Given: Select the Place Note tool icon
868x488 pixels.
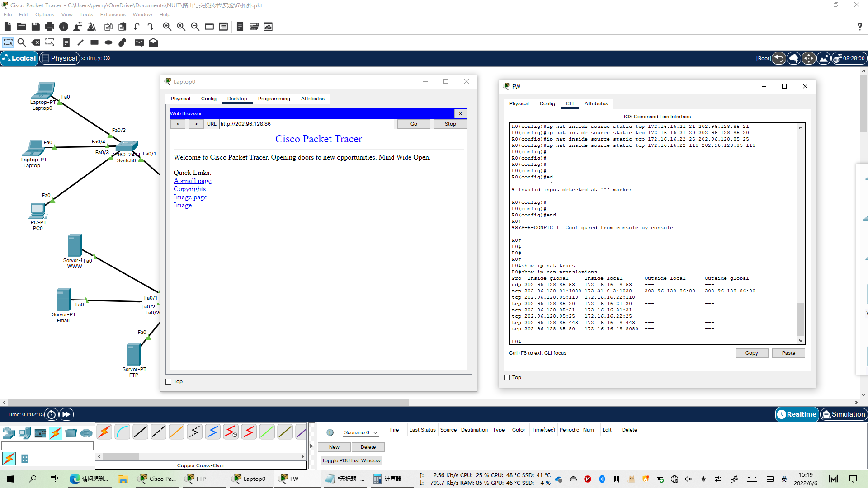Looking at the screenshot, I should [x=66, y=42].
